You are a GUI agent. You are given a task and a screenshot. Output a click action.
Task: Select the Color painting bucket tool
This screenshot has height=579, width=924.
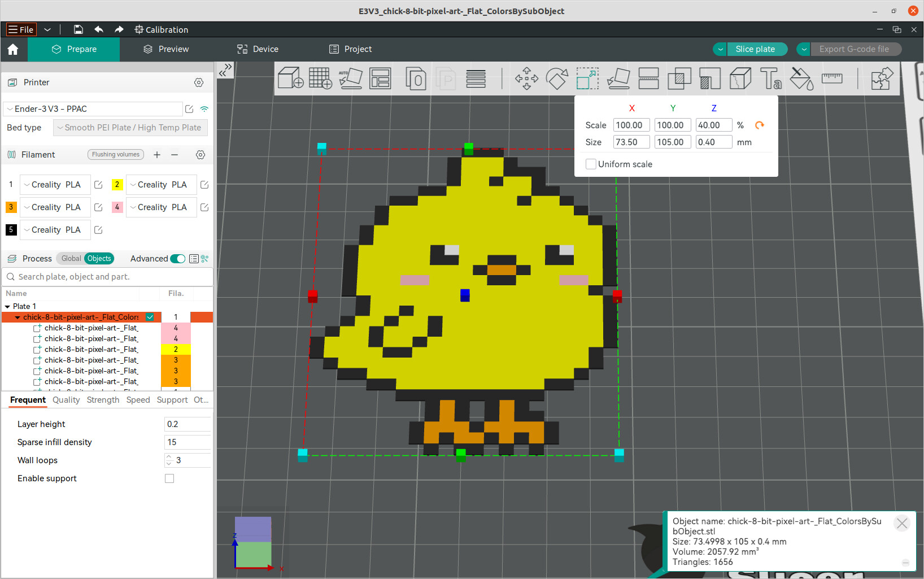[801, 78]
